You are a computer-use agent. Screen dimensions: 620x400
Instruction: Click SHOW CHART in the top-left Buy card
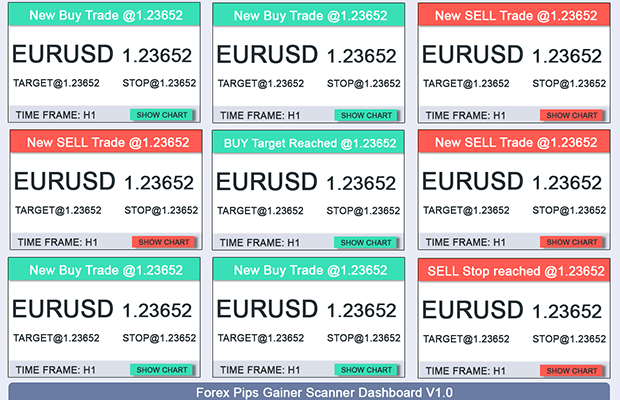162,115
